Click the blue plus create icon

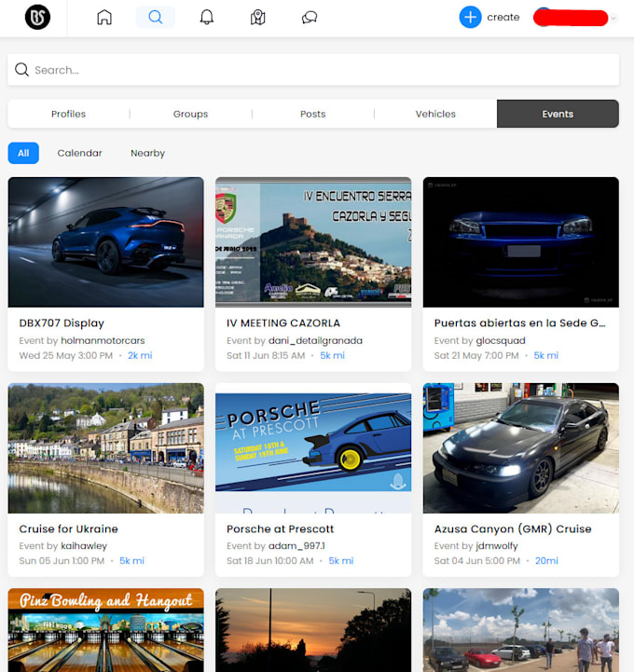(470, 17)
